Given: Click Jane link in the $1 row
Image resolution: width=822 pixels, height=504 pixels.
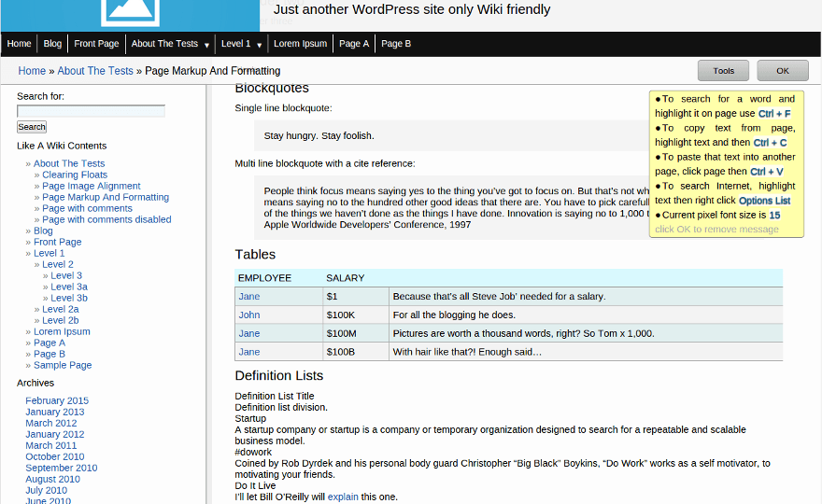Looking at the screenshot, I should 249,297.
